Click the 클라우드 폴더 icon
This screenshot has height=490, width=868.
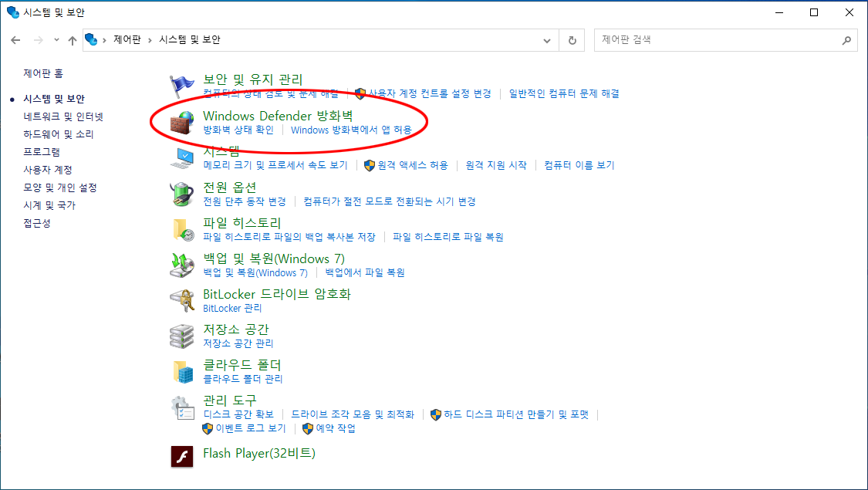(x=183, y=371)
